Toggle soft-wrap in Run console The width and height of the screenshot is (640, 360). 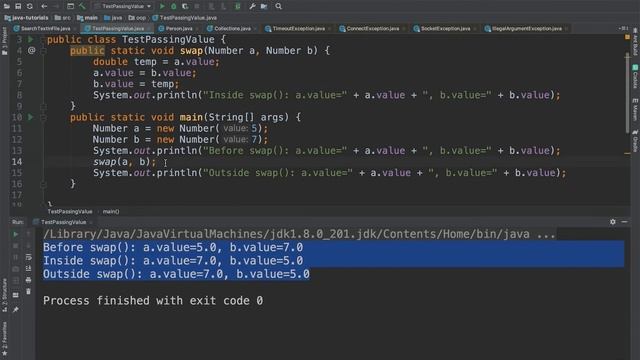click(28, 257)
